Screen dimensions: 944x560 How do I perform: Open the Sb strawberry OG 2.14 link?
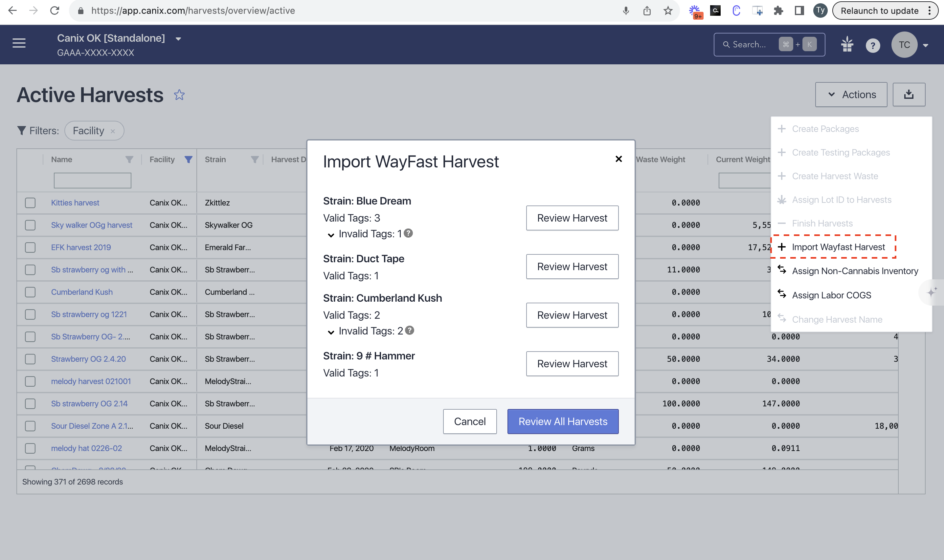89,403
